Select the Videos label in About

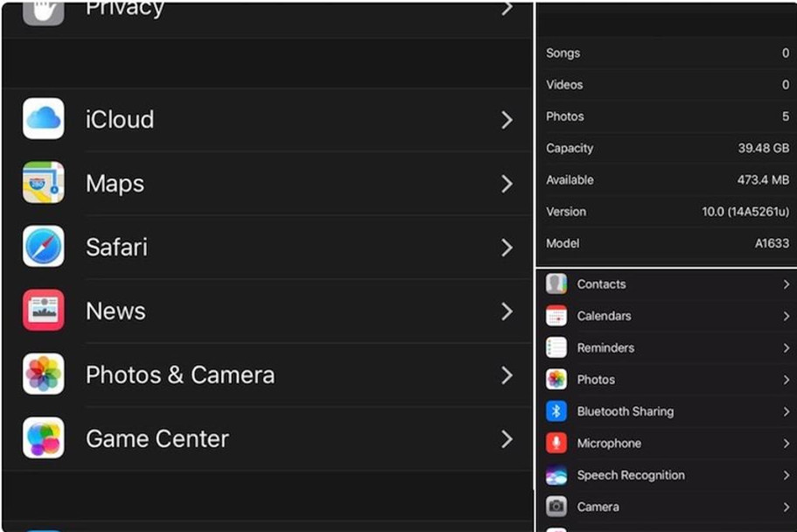tap(564, 84)
